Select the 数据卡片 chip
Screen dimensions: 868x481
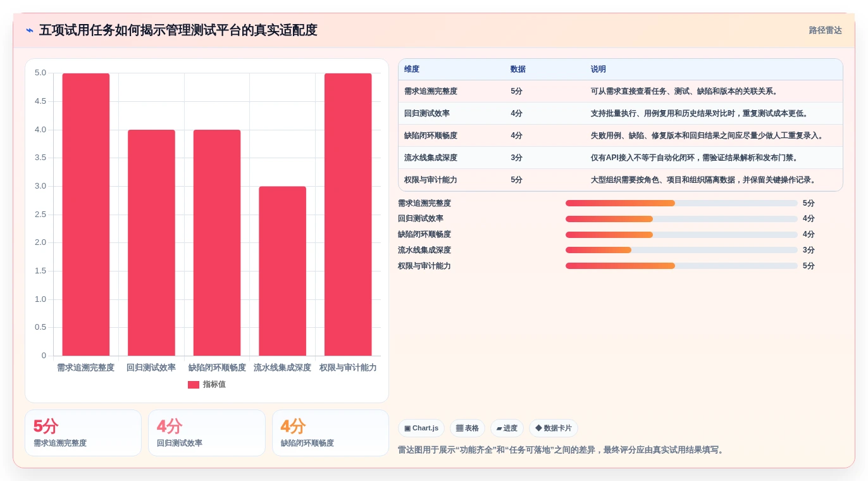click(x=554, y=428)
